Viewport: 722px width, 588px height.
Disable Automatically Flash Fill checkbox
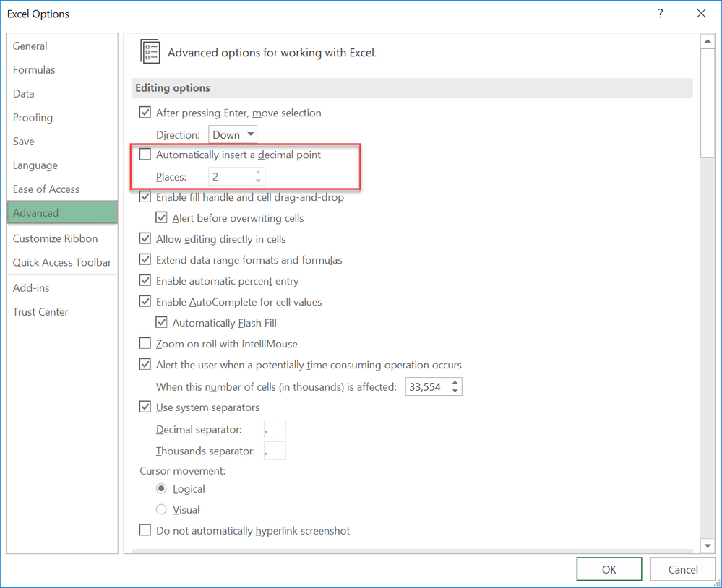click(x=161, y=322)
